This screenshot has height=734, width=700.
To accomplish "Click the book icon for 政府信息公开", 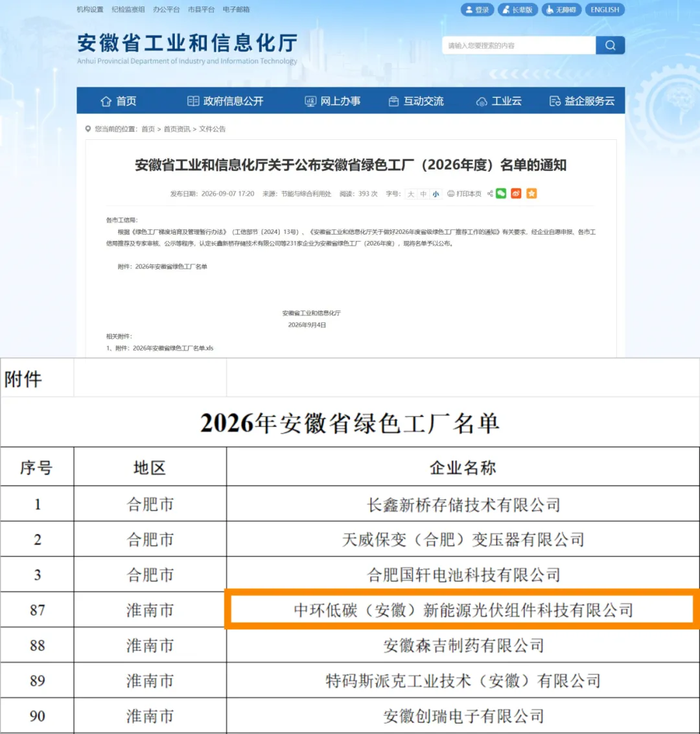I will tap(193, 101).
